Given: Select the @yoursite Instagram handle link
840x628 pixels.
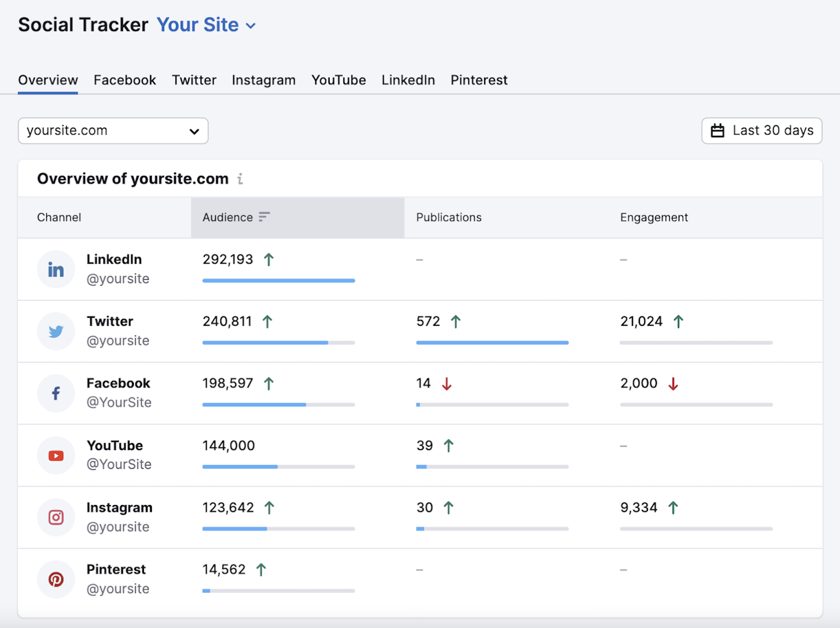Looking at the screenshot, I should [x=118, y=527].
